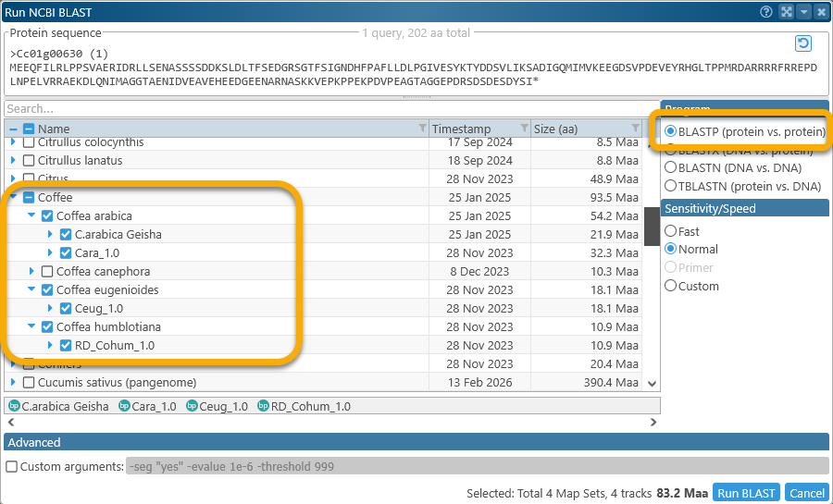Expand the Cucumis sativus (pangenome) node
Image resolution: width=833 pixels, height=504 pixels.
(x=13, y=382)
